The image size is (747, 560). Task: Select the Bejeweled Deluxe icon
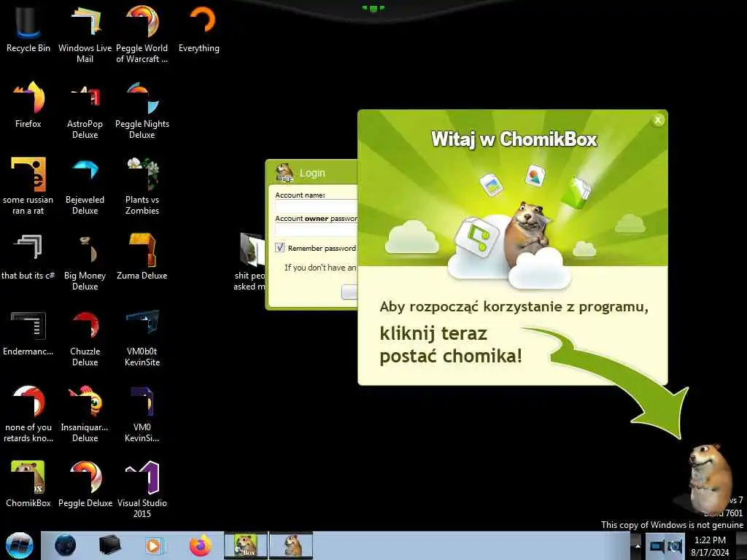click(85, 186)
